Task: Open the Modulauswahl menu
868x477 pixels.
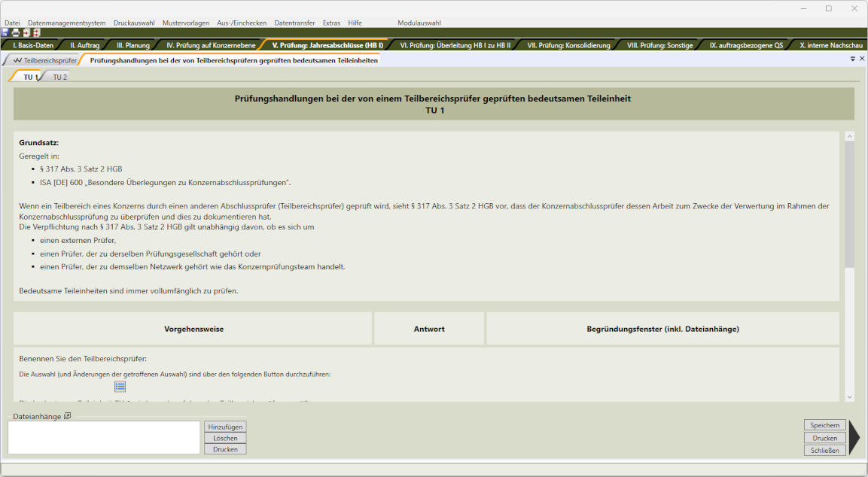Action: pyautogui.click(x=419, y=23)
